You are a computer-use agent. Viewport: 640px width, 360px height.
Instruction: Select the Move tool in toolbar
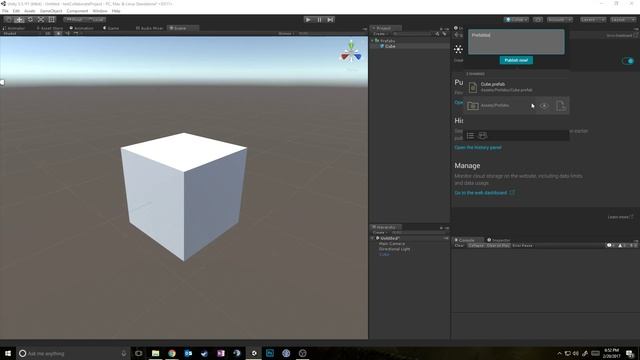click(19, 19)
